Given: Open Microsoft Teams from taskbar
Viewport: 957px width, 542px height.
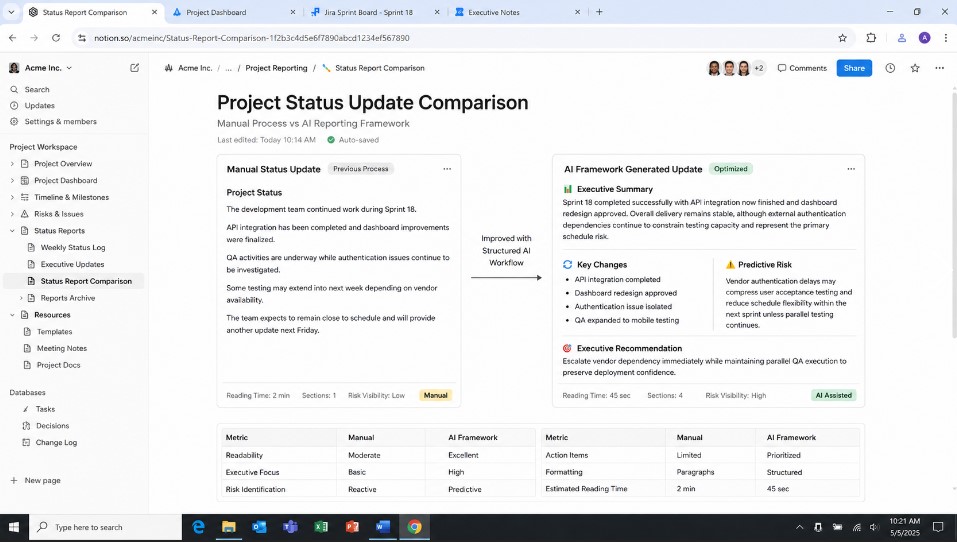Looking at the screenshot, I should coord(291,527).
